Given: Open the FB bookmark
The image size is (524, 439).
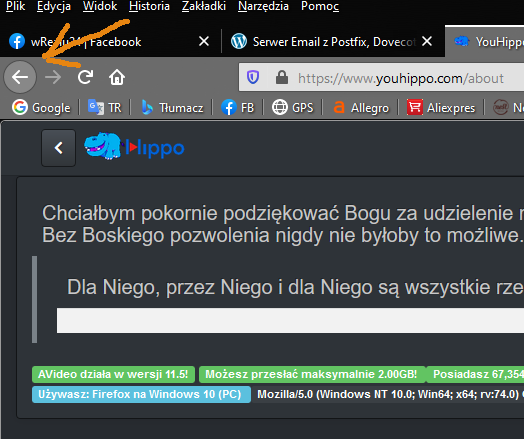Looking at the screenshot, I should 238,108.
